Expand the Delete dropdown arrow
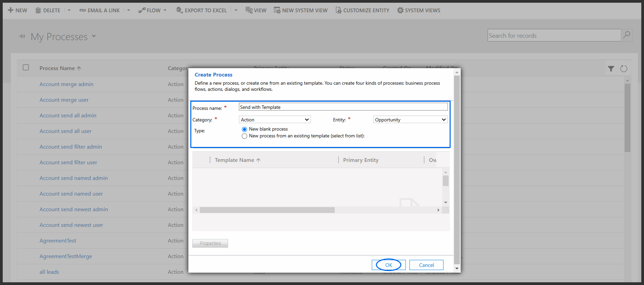Viewport: 644px width, 285px height. [x=69, y=10]
